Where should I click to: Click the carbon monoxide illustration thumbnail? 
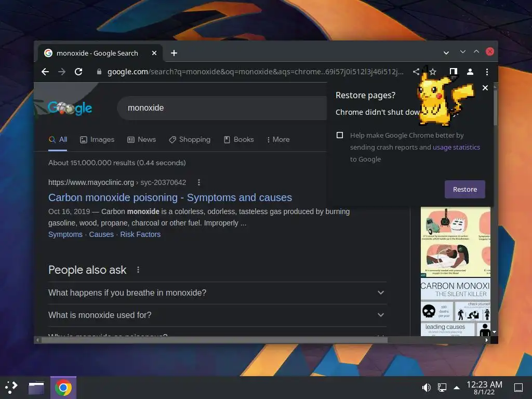[x=455, y=242]
